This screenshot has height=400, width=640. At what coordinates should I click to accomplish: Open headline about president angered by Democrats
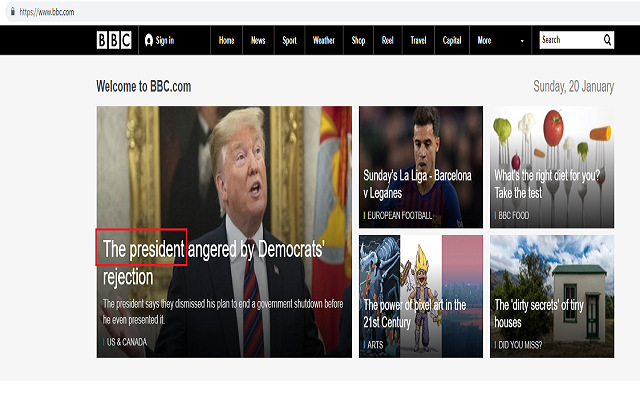coord(213,263)
